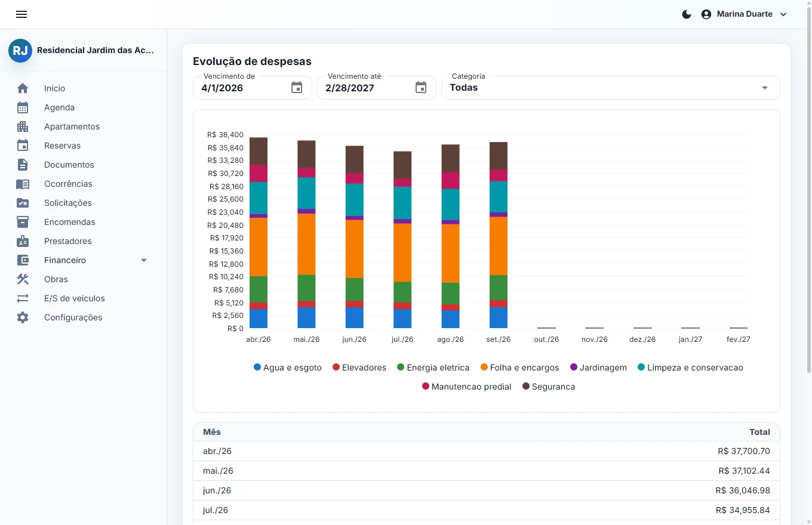Image resolution: width=812 pixels, height=525 pixels.
Task: Click the Ocorrências book icon
Action: 23,184
